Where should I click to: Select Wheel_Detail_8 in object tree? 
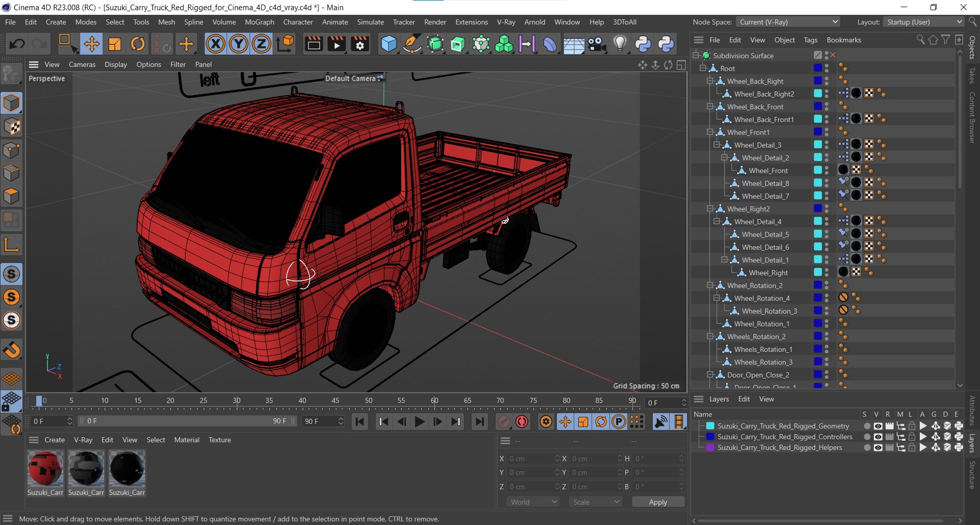(x=765, y=183)
